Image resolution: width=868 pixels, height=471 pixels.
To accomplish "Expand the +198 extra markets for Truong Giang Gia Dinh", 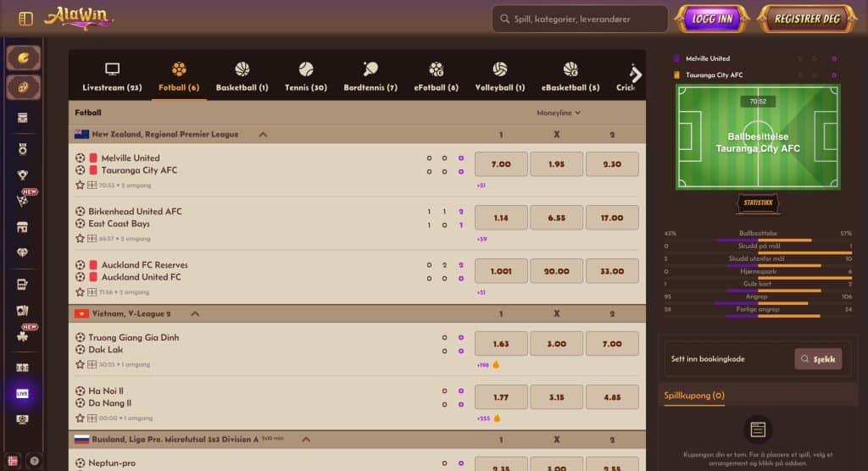I will click(483, 365).
